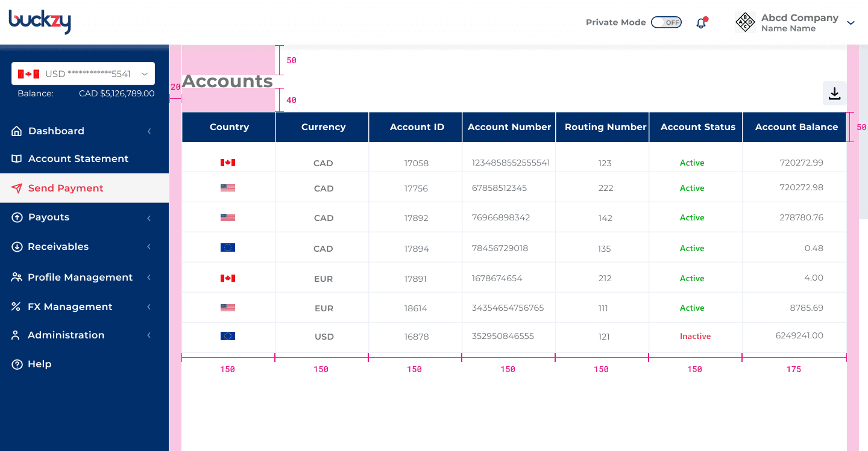The image size is (868, 451).
Task: Click the EU flag in row 17894
Action: point(228,247)
